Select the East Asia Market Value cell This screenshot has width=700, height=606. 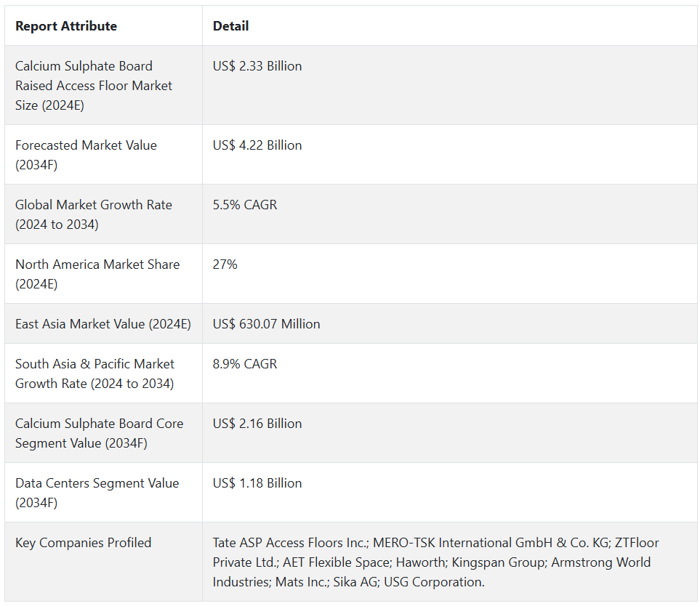click(103, 324)
